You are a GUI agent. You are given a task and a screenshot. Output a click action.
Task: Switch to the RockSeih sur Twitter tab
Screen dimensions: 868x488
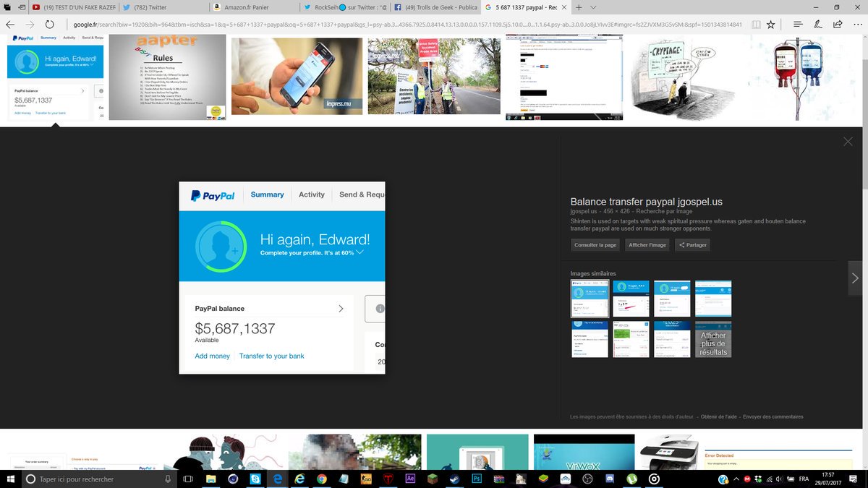tap(345, 7)
